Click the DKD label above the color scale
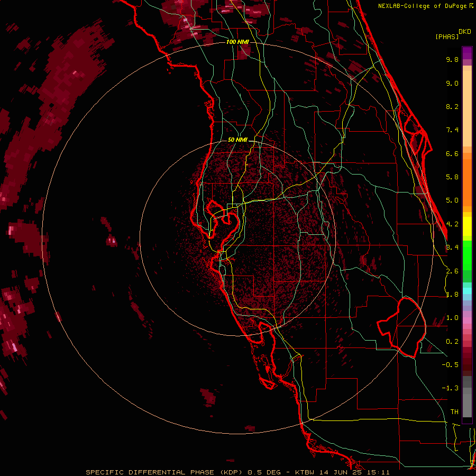 point(465,32)
